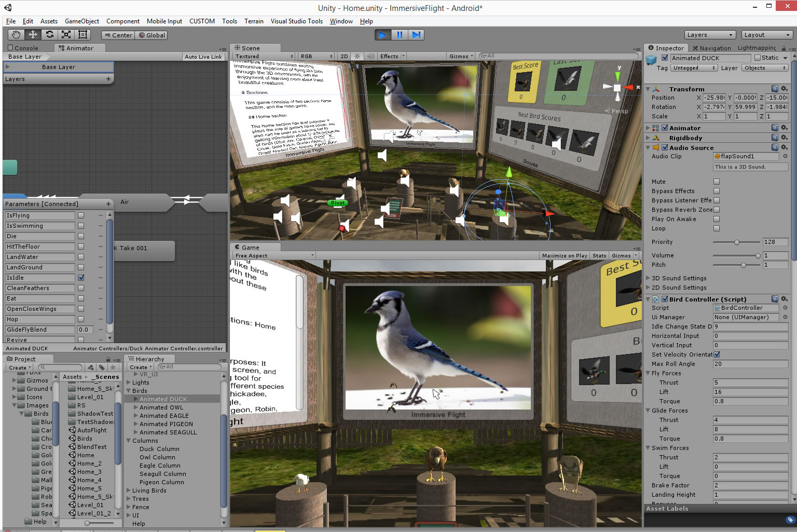The width and height of the screenshot is (797, 532).
Task: Toggle IsSwimming parameter checkbox
Action: (81, 226)
